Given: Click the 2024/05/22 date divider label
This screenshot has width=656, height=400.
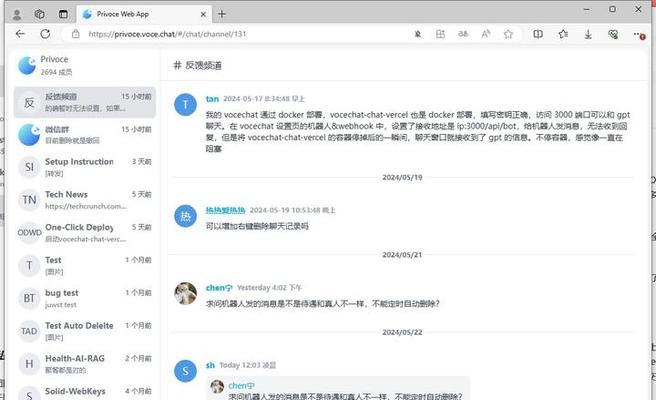Looking at the screenshot, I should tap(402, 332).
